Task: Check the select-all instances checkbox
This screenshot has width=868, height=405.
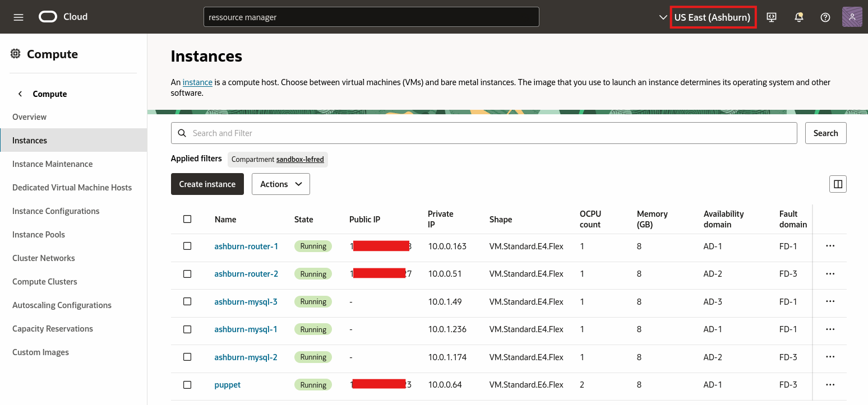Action: (x=187, y=219)
